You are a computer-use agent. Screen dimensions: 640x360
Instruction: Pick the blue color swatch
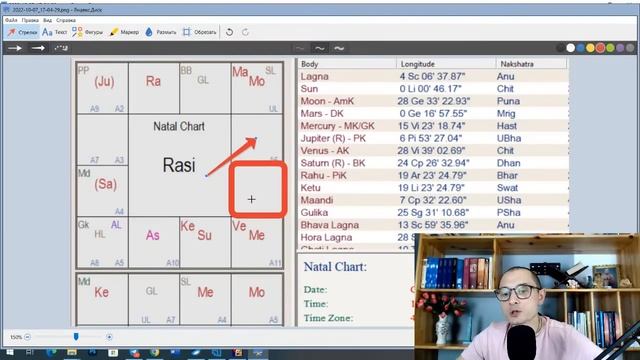pos(580,48)
